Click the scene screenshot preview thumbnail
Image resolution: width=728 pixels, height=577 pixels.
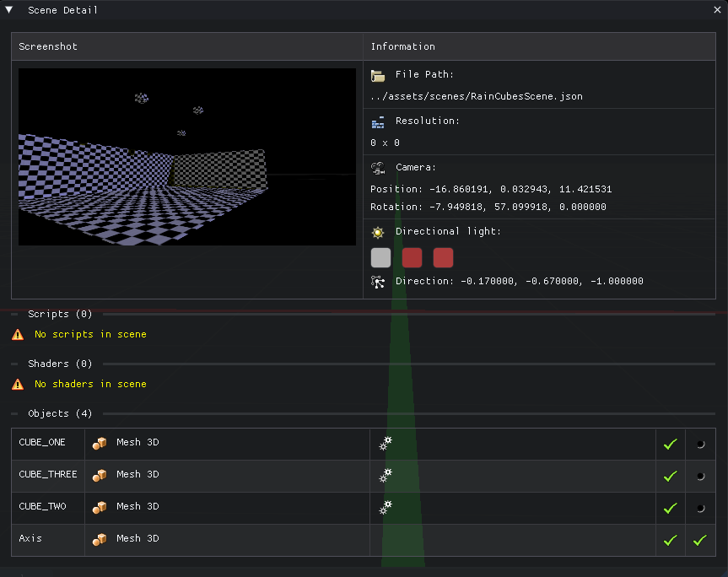187,157
